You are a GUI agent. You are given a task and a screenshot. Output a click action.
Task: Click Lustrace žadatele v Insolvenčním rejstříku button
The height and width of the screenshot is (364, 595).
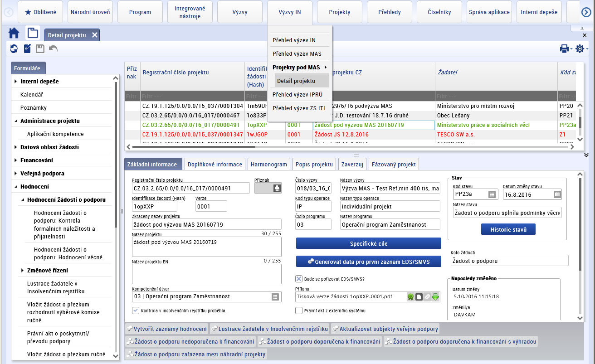coord(269,329)
